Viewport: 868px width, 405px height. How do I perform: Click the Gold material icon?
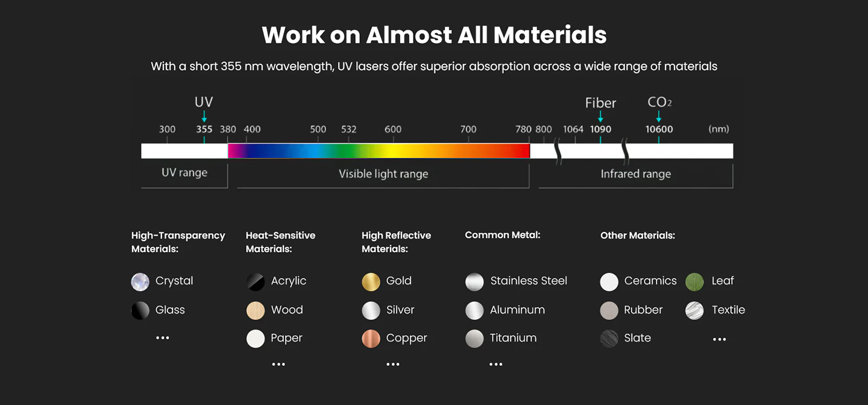pos(371,281)
